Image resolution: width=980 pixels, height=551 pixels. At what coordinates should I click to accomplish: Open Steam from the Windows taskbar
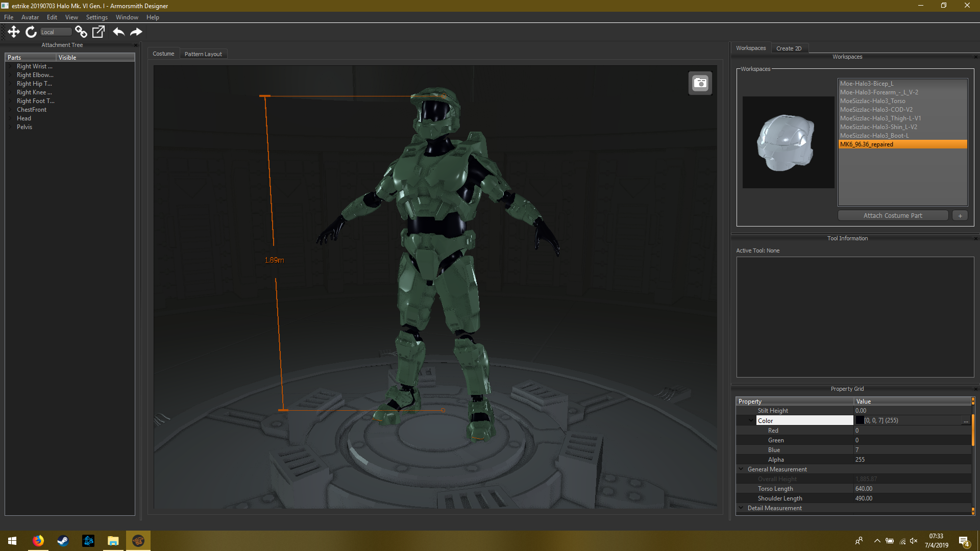pos(63,541)
